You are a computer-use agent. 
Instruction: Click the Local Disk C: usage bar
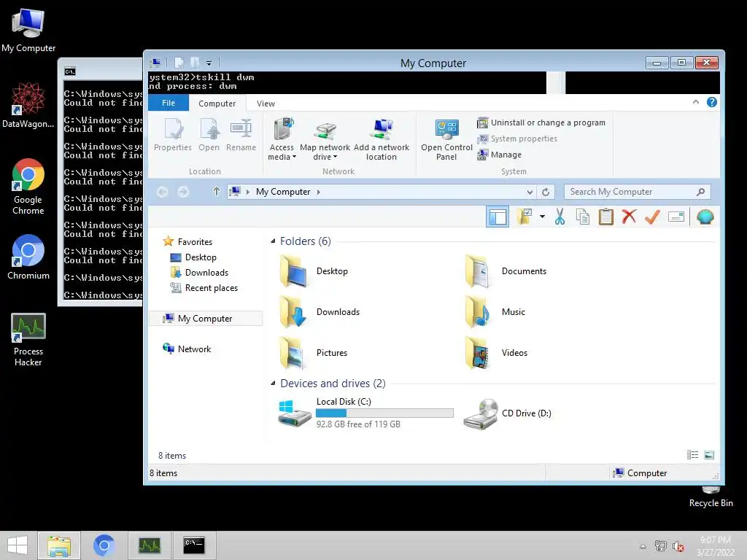384,413
